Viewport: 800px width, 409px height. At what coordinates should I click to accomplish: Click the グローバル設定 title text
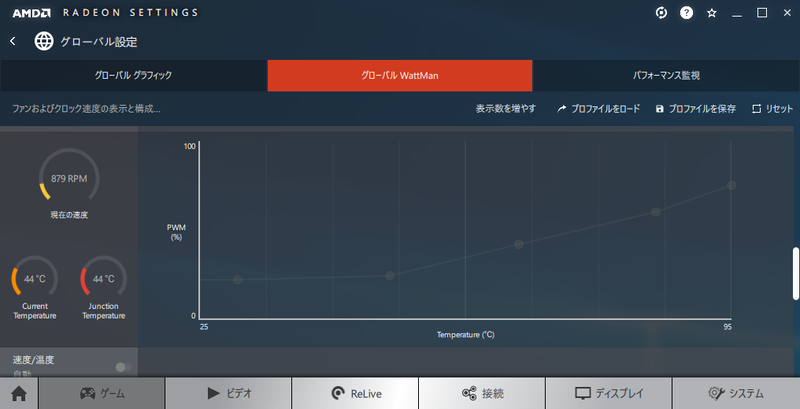[x=99, y=42]
